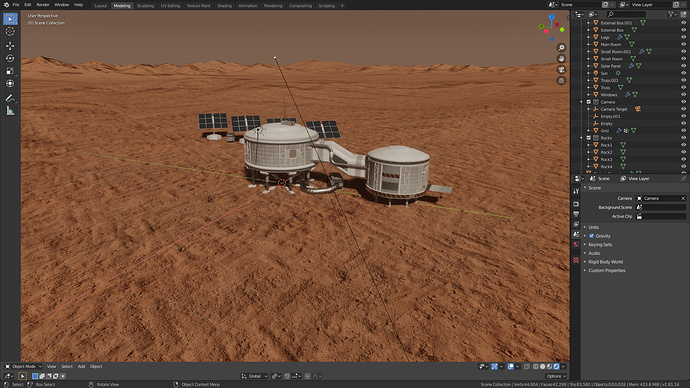Hide the Camera collection
This screenshot has height=388, width=690.
[683, 102]
